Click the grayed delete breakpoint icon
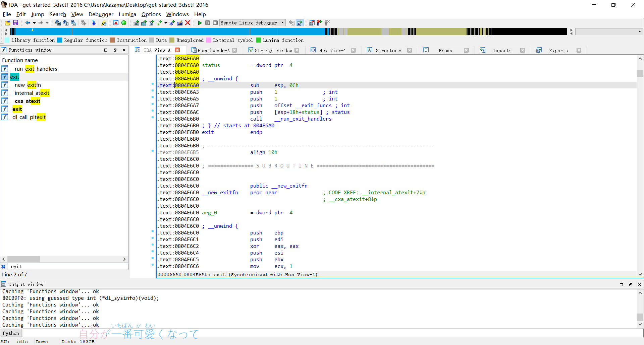Image resolution: width=644 pixels, height=345 pixels. click(328, 23)
